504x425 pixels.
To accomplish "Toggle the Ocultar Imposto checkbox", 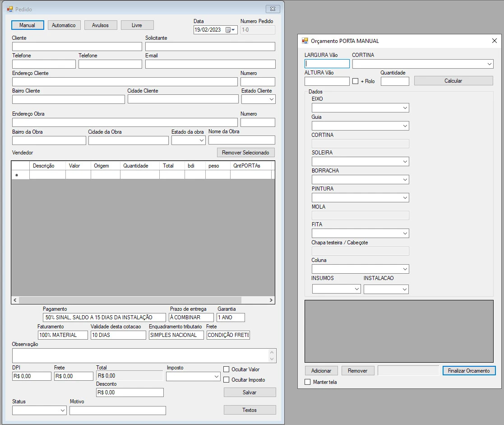I will [227, 380].
